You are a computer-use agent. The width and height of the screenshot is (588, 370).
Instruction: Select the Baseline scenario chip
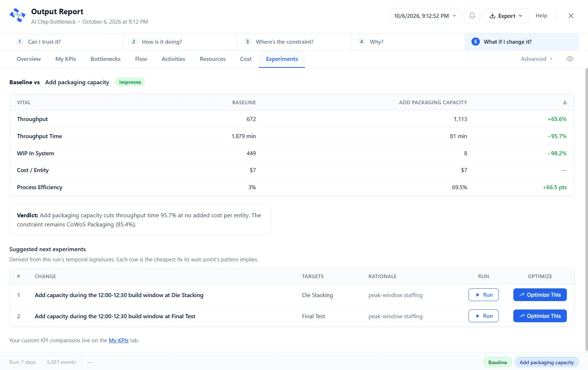[x=498, y=362]
